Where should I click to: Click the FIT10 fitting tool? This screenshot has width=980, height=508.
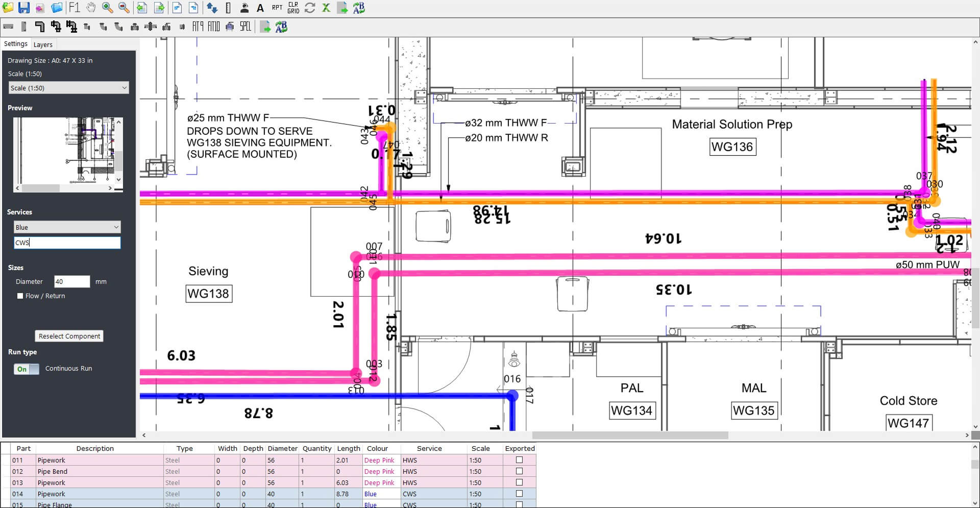[214, 27]
